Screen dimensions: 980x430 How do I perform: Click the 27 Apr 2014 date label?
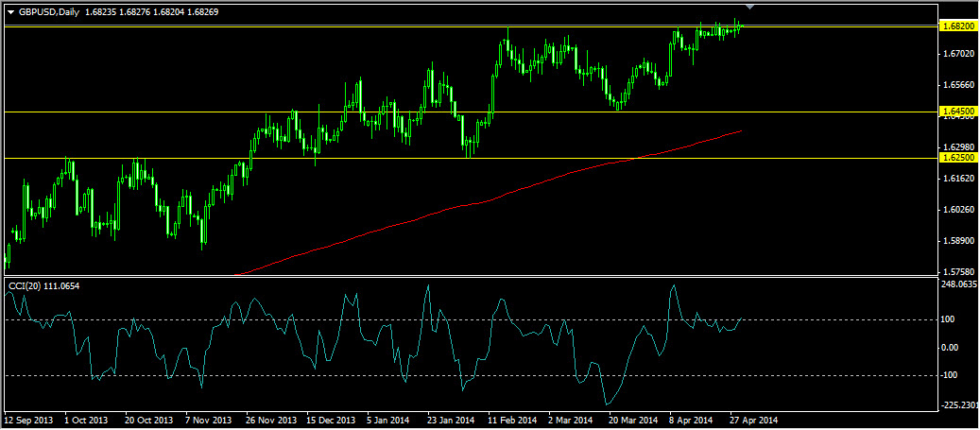pos(755,420)
